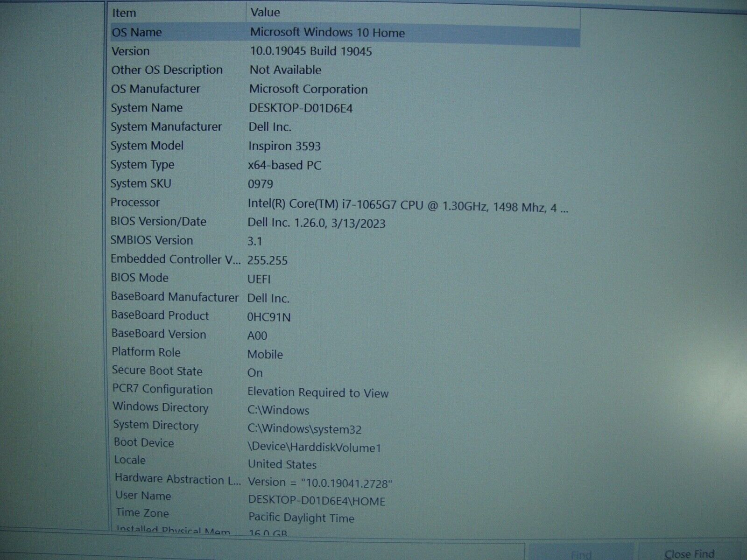
Task: Click the A00 value
Action: [257, 336]
